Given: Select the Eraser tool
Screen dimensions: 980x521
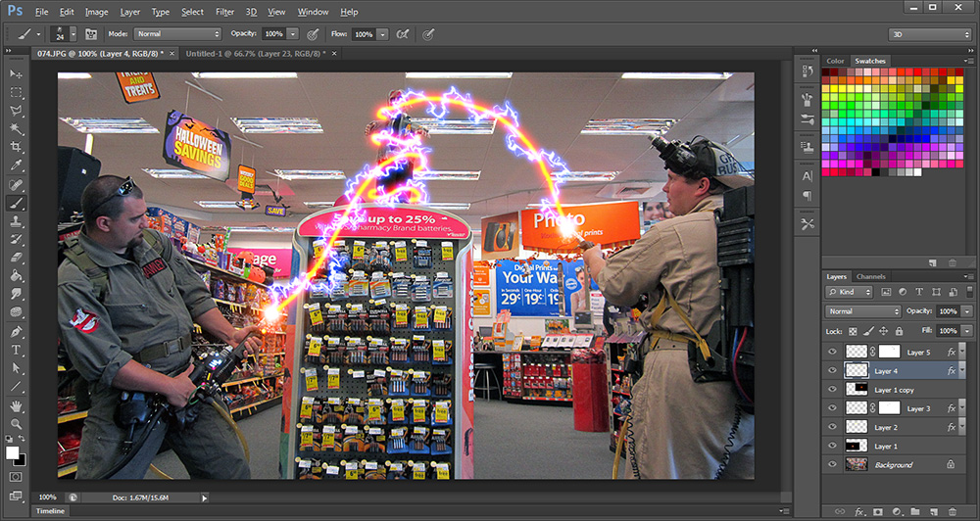Looking at the screenshot, I should coord(17,258).
